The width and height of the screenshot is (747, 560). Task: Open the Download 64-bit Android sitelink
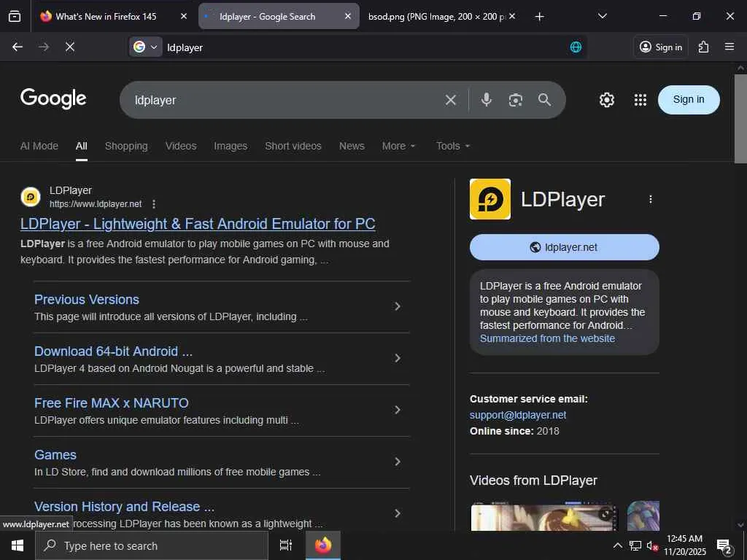coord(113,351)
